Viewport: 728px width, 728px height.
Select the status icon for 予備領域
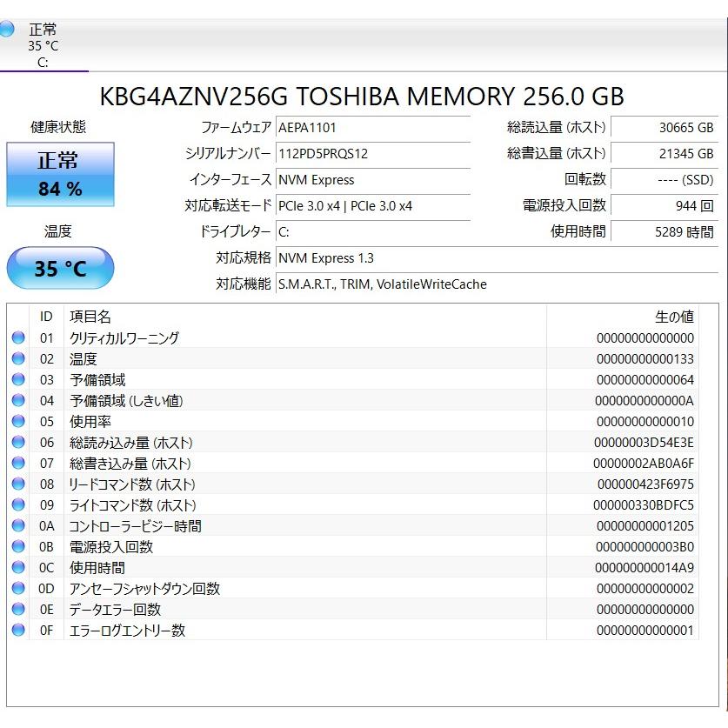19,379
